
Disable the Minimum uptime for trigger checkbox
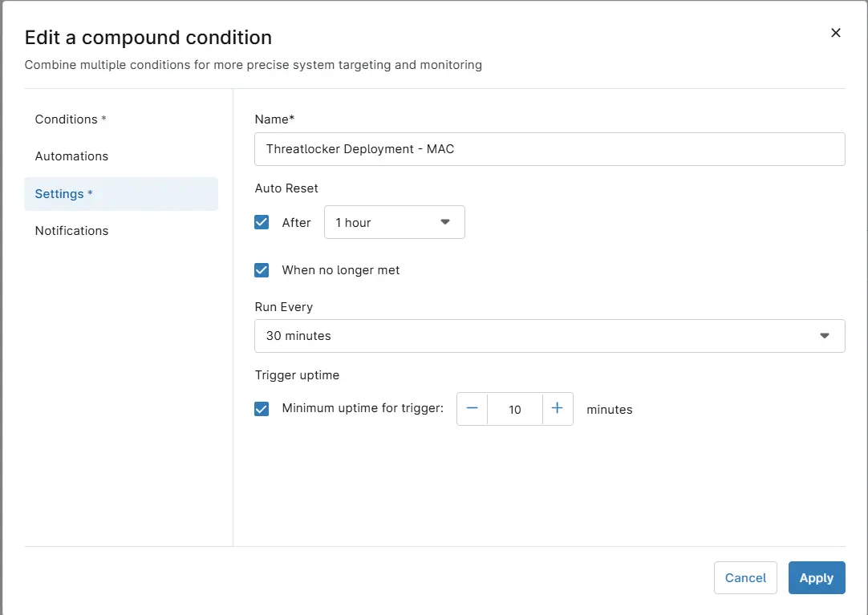262,409
